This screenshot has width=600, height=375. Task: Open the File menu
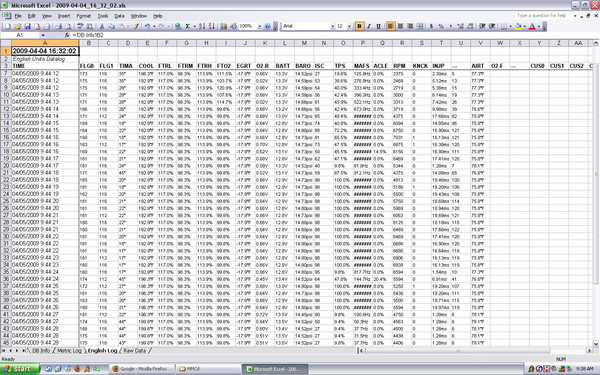tap(18, 16)
